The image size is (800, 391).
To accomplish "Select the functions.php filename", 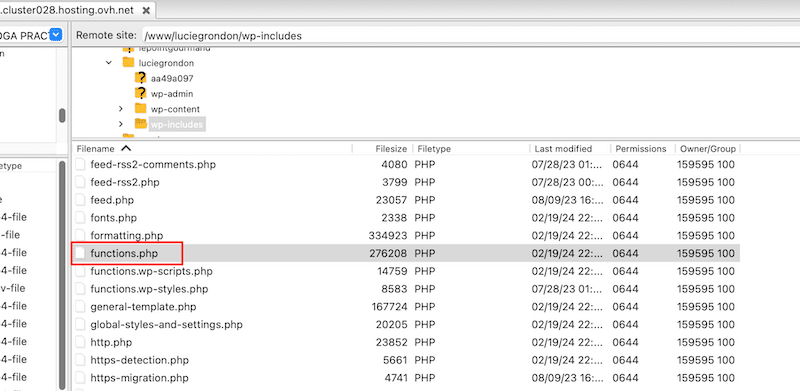I will click(x=124, y=253).
